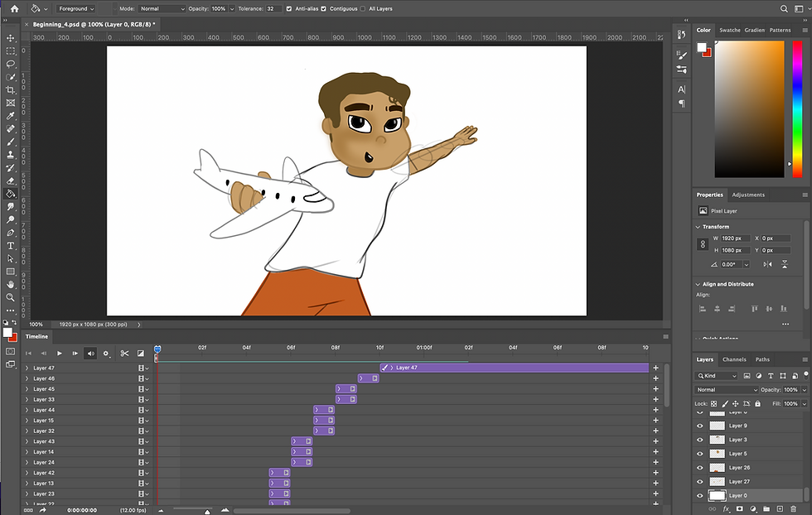Split clip at playhead with scissors
Viewport: 812px width, 515px height.
click(124, 354)
